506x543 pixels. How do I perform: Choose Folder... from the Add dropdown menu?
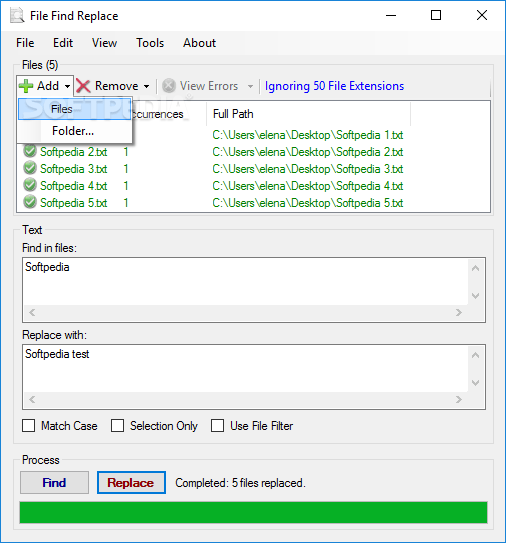tap(74, 131)
